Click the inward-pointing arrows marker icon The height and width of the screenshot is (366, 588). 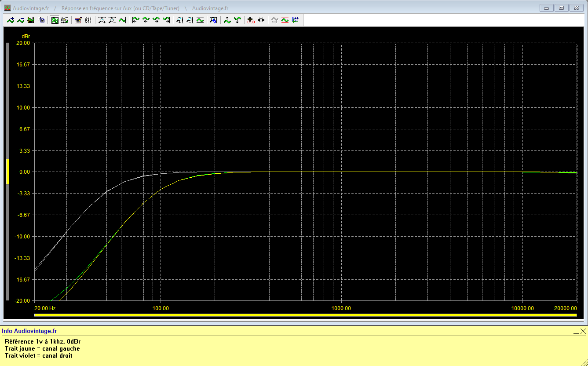click(x=261, y=20)
